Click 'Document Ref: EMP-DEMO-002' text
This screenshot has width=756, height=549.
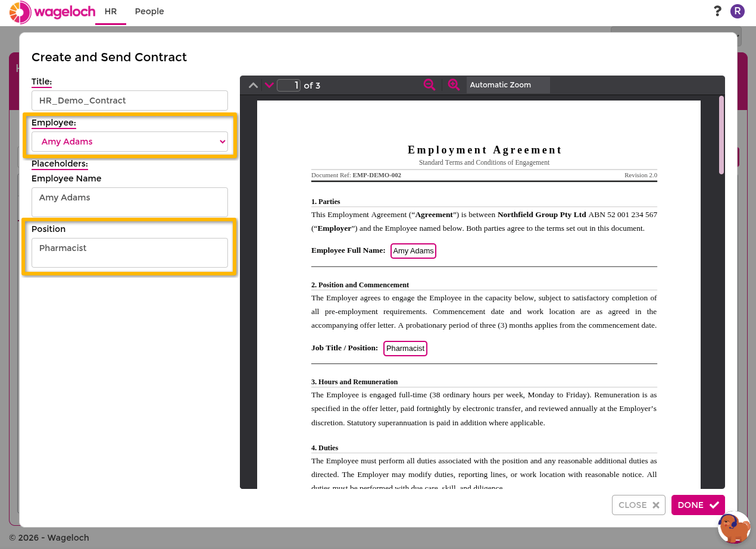pos(356,175)
